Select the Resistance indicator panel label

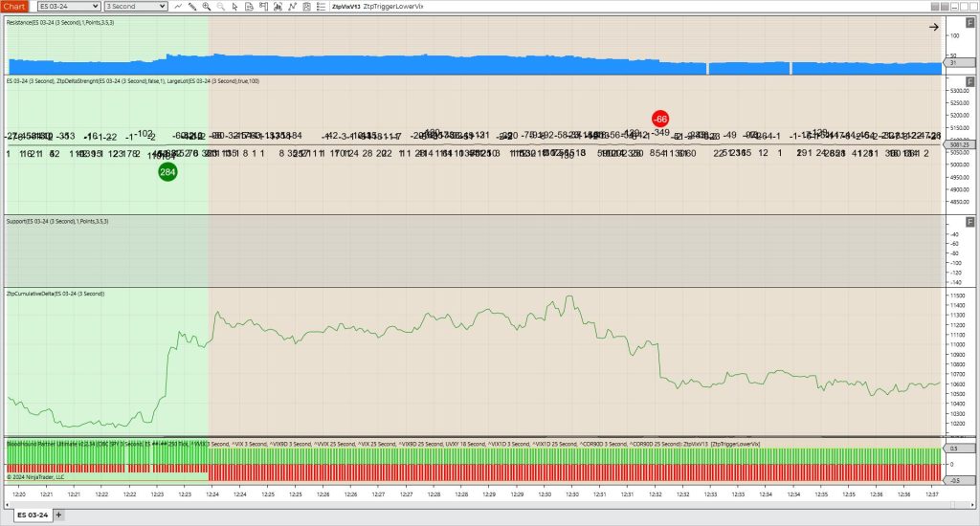tap(60, 23)
